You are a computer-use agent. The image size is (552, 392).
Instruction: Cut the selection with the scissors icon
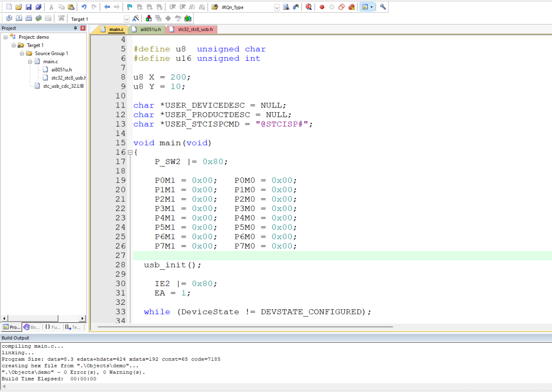[51, 7]
